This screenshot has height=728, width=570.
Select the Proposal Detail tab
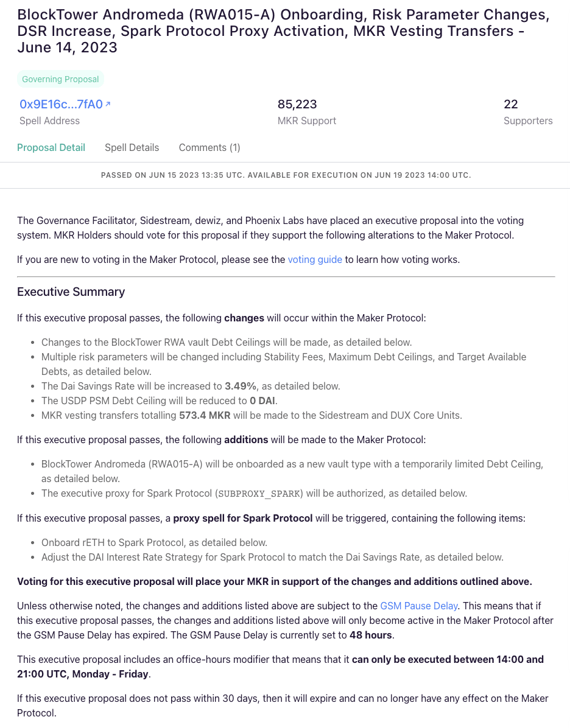51,147
